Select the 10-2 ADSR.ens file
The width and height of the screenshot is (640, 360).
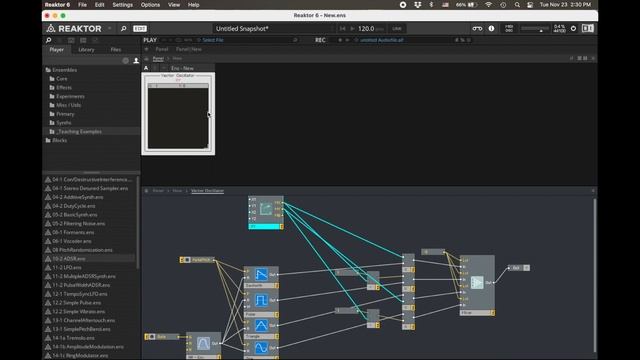click(x=69, y=259)
